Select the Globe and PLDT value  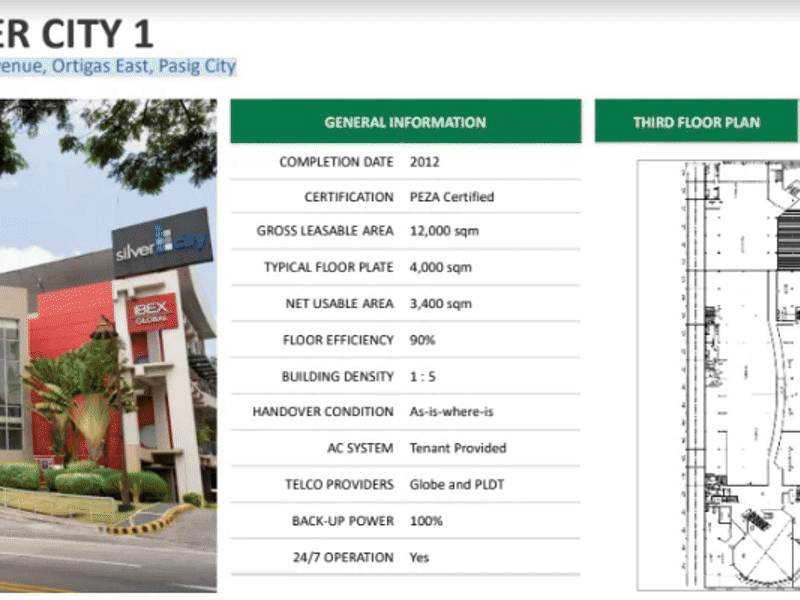[456, 485]
